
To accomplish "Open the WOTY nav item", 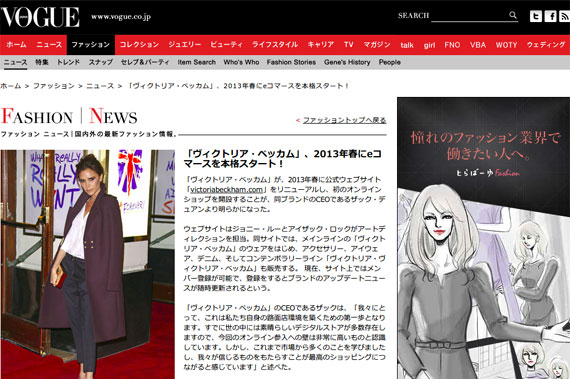I will click(506, 45).
